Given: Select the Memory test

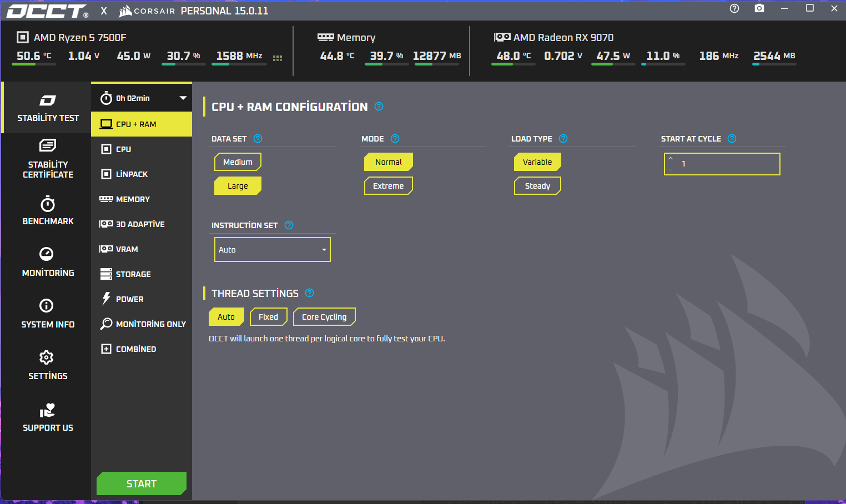Looking at the screenshot, I should [x=142, y=199].
